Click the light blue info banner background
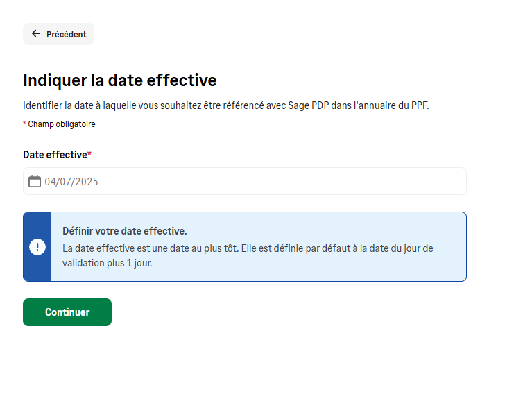 click(x=259, y=247)
